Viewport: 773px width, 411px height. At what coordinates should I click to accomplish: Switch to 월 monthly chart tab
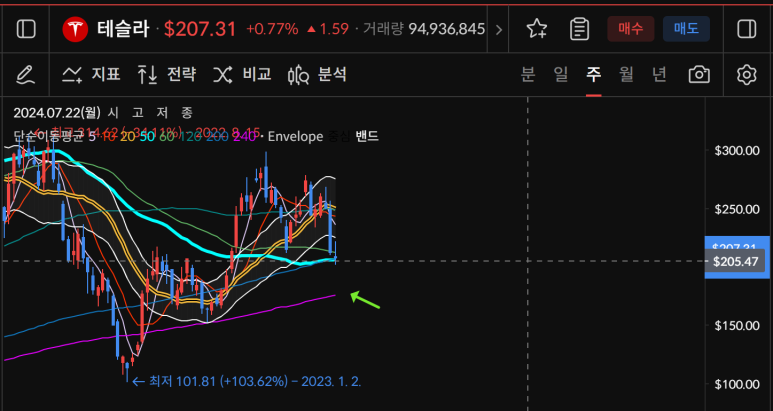[x=627, y=74]
